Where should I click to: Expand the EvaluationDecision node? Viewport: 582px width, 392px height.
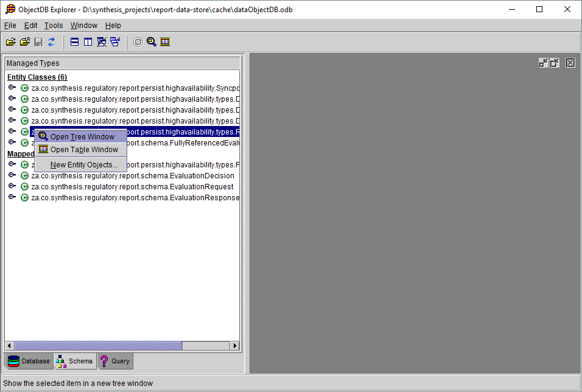12,175
